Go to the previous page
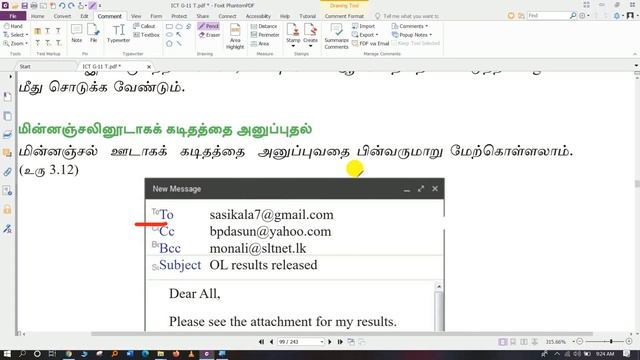640x360 pixels. click(x=271, y=342)
